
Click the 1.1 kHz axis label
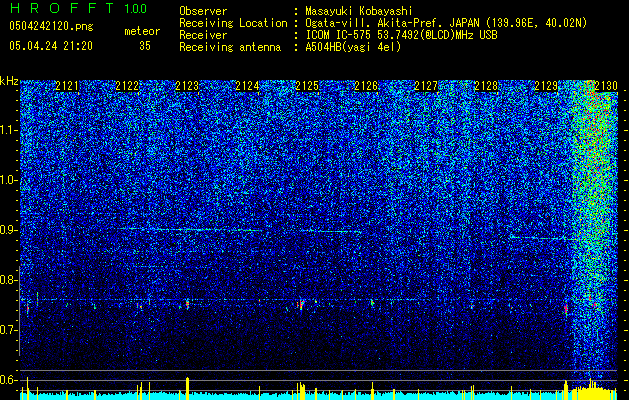point(8,130)
